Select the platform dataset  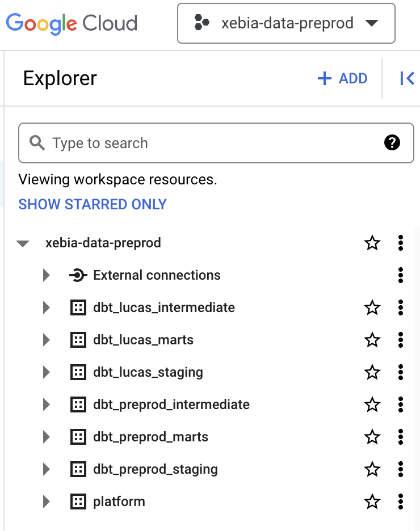(119, 501)
